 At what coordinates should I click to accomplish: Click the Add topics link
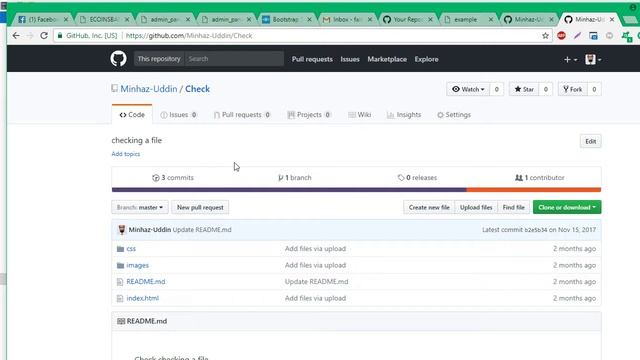point(126,154)
